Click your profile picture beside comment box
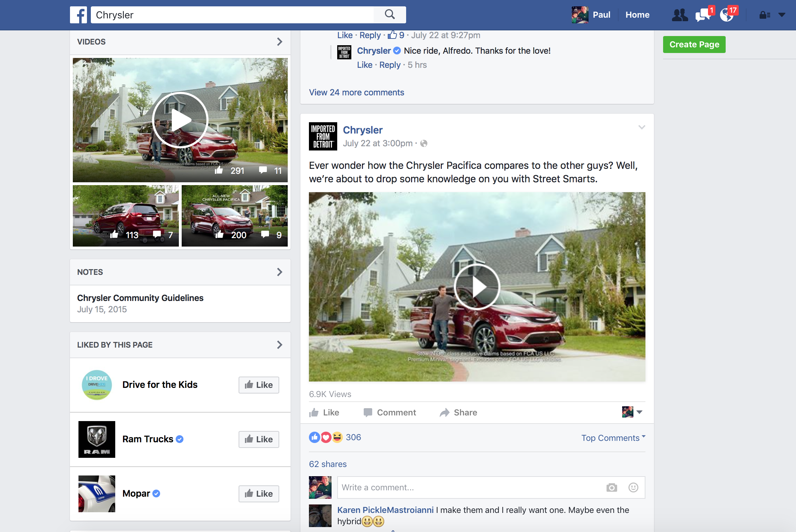 (320, 487)
